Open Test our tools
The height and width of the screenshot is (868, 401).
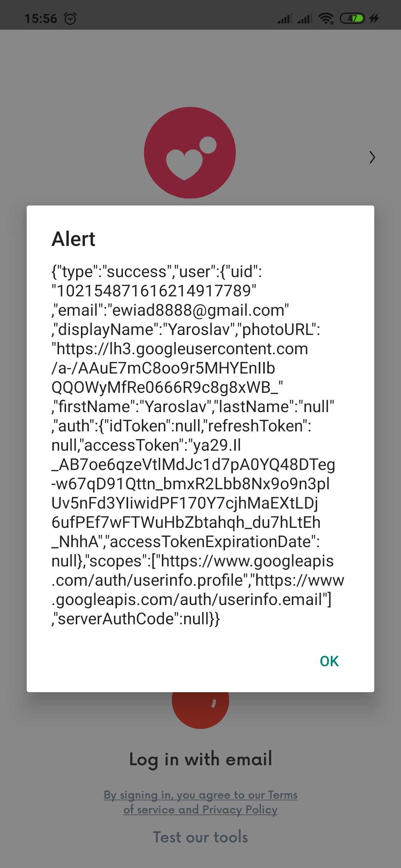[200, 837]
